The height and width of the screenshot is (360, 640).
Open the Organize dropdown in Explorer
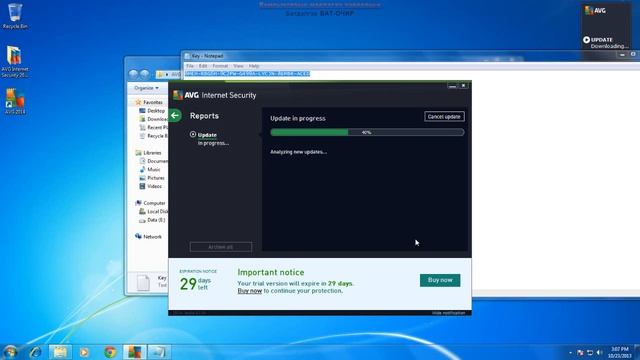pos(146,88)
